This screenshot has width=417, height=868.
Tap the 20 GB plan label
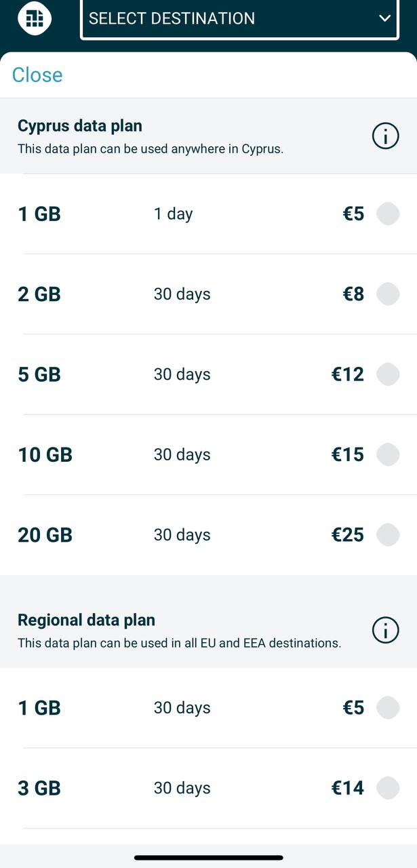pos(45,535)
